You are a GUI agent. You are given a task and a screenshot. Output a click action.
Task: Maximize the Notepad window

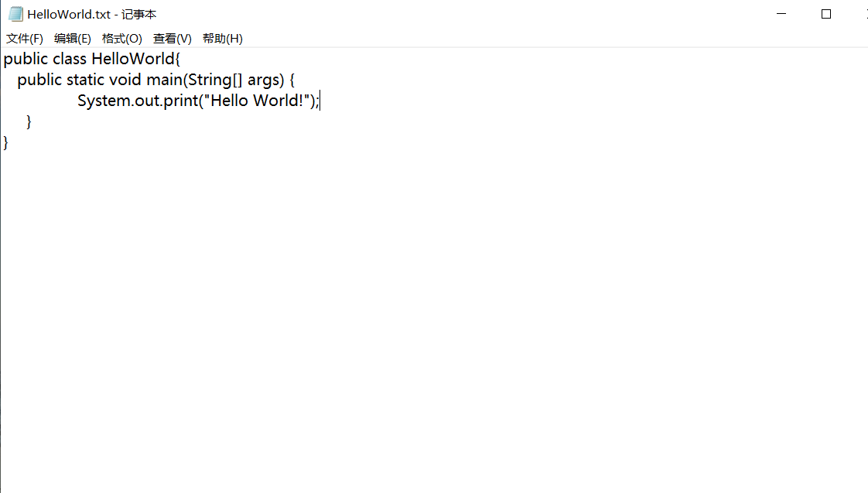826,14
